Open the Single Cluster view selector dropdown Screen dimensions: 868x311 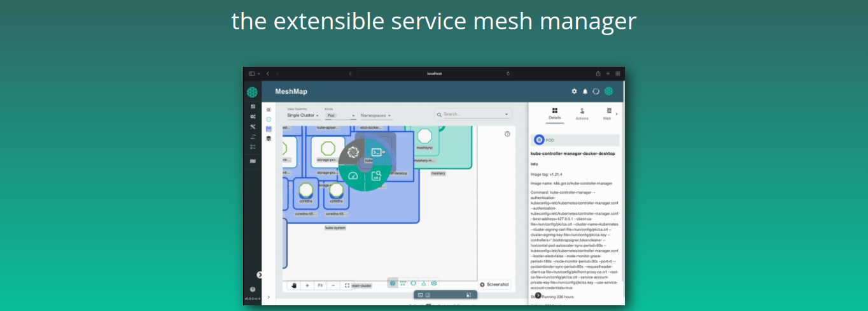[303, 115]
